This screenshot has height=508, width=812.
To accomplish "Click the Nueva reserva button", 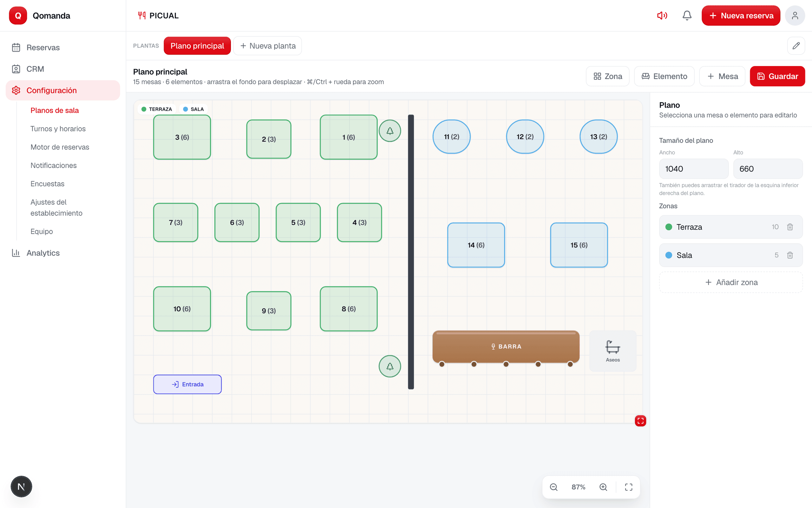I will pyautogui.click(x=741, y=16).
